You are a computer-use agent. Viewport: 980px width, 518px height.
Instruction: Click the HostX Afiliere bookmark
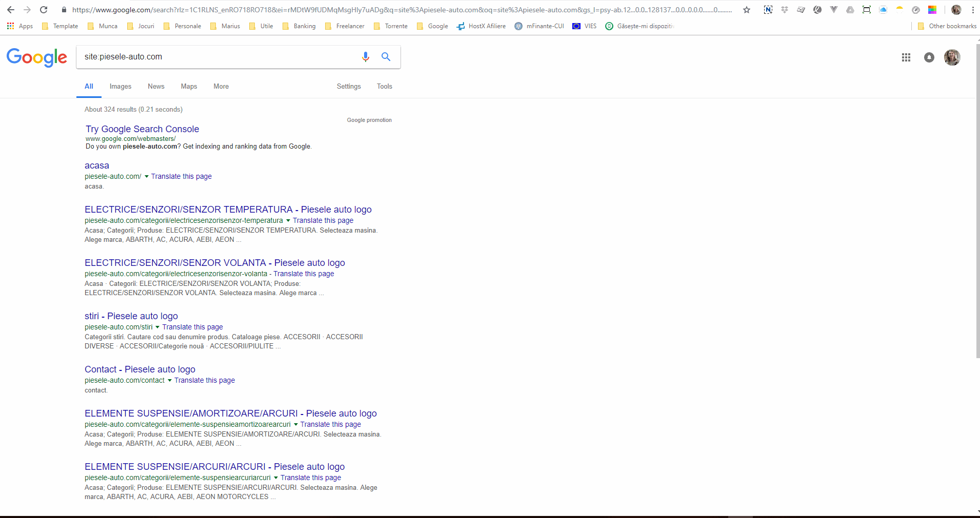(x=481, y=26)
